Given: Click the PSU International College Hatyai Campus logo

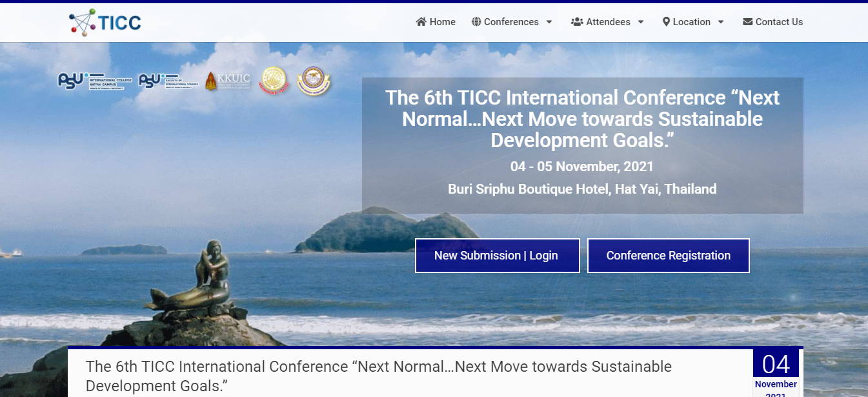Looking at the screenshot, I should pos(95,81).
